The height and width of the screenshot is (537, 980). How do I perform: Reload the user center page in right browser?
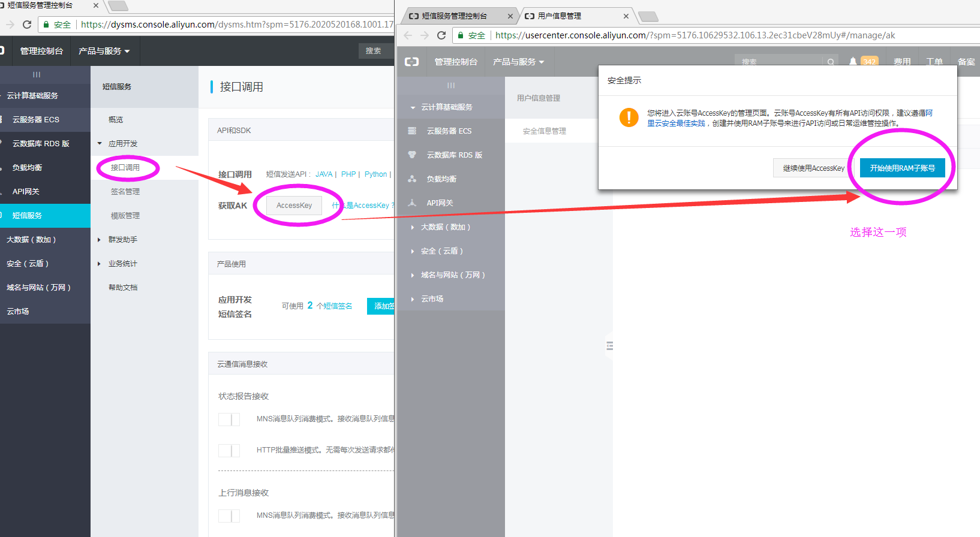441,35
